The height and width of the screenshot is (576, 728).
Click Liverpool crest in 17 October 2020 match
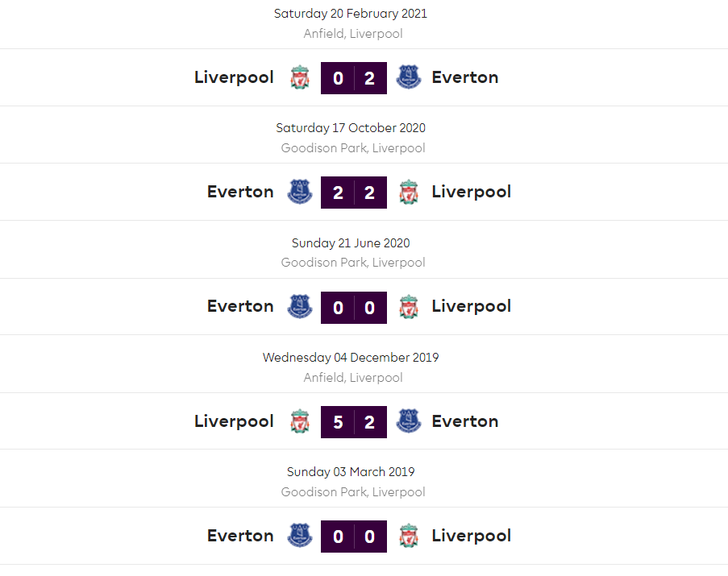pos(409,192)
